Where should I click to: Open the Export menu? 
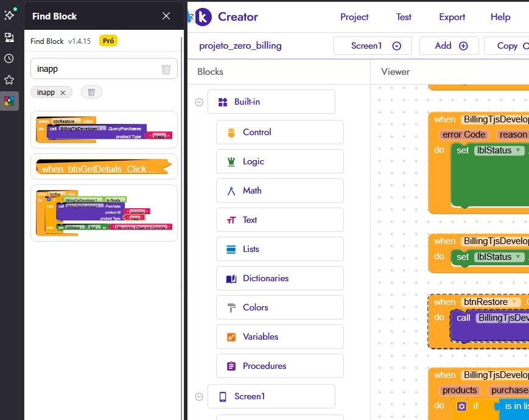[x=452, y=17]
